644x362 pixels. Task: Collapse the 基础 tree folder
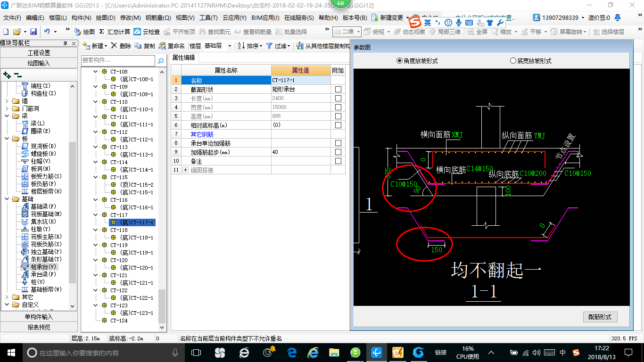click(x=7, y=199)
